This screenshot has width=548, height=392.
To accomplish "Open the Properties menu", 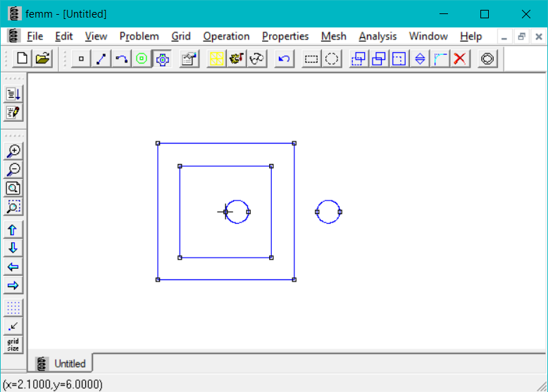I will pos(285,36).
